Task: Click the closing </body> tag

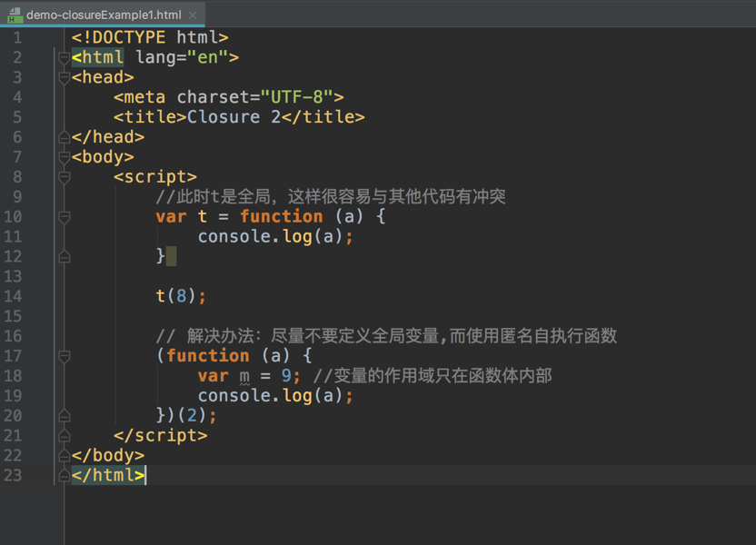Action: pyautogui.click(x=108, y=456)
